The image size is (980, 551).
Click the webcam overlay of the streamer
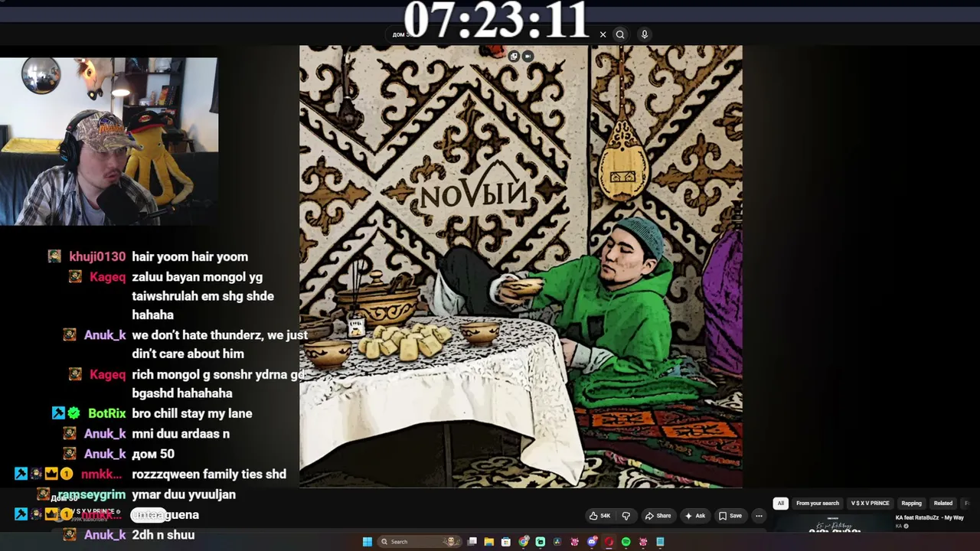109,142
